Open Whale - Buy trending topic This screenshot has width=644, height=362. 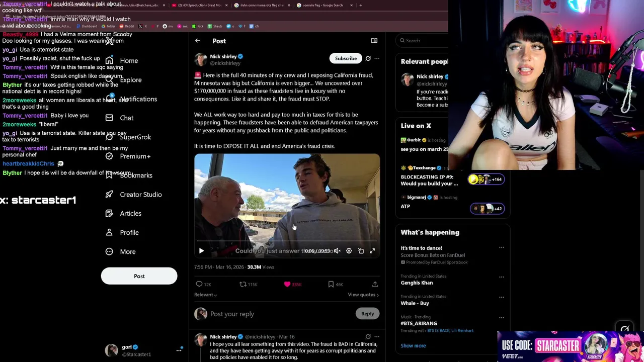tap(415, 304)
